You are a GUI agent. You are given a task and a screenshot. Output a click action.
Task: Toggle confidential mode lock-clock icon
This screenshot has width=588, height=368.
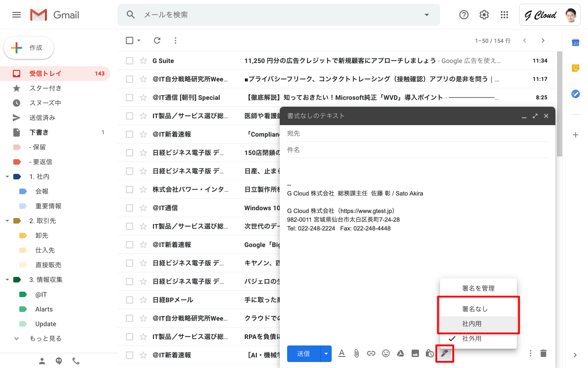430,353
